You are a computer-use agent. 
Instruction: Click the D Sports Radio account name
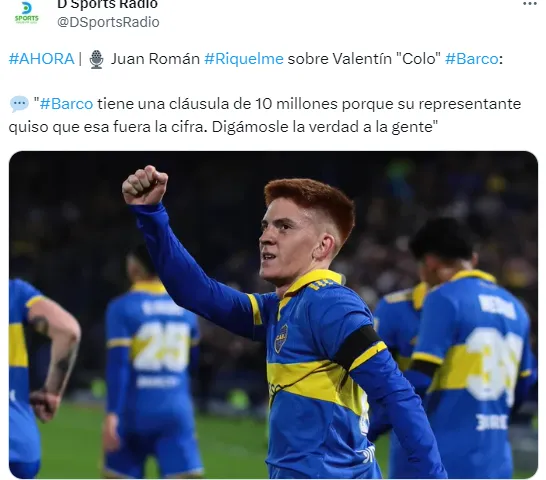pyautogui.click(x=107, y=5)
